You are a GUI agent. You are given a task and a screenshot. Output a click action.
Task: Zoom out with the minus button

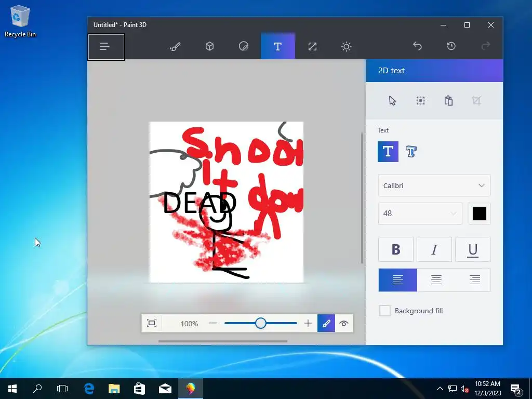pos(212,323)
